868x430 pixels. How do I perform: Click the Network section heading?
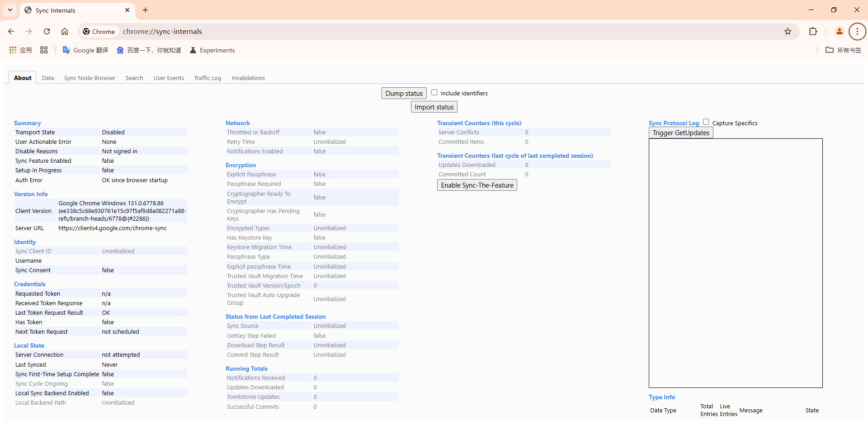(238, 123)
